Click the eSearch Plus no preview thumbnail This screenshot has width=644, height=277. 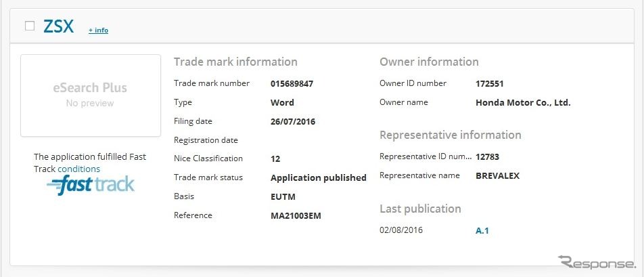(91, 95)
